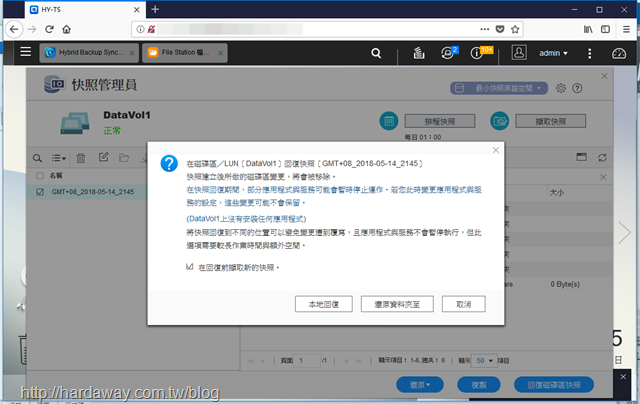The height and width of the screenshot is (404, 640).
Task: Open external devices icon with badge 2
Action: pyautogui.click(x=449, y=53)
